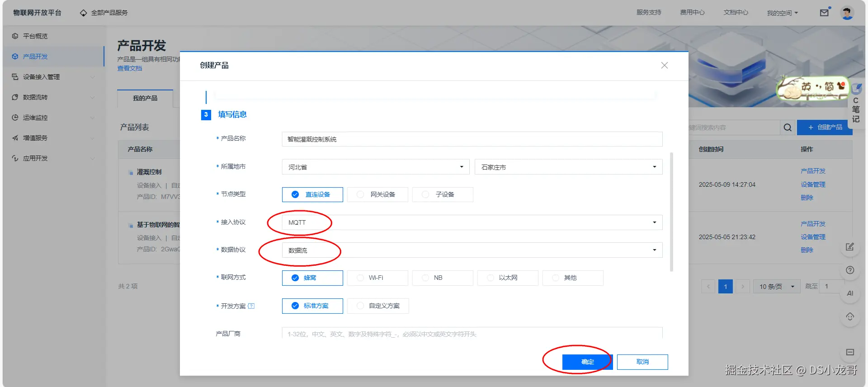Click the blue 创建产品 button
The image size is (868, 387).
coord(825,127)
